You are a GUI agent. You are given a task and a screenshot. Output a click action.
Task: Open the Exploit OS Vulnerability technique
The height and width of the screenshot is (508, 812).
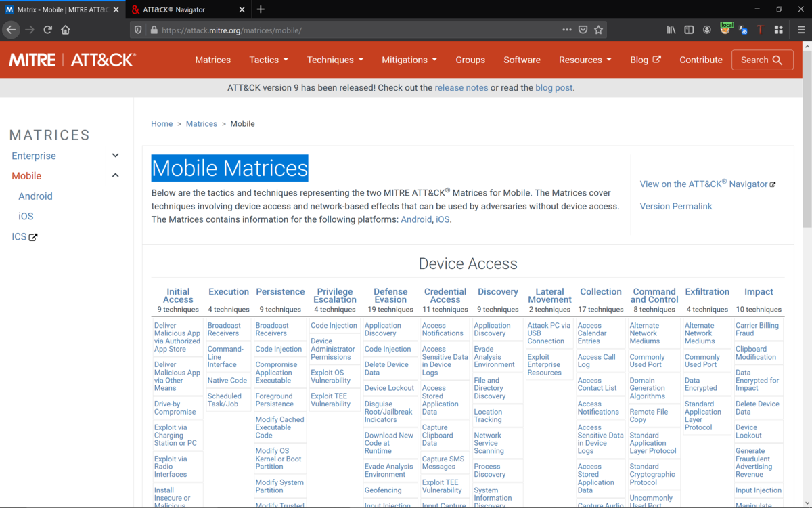pos(330,377)
